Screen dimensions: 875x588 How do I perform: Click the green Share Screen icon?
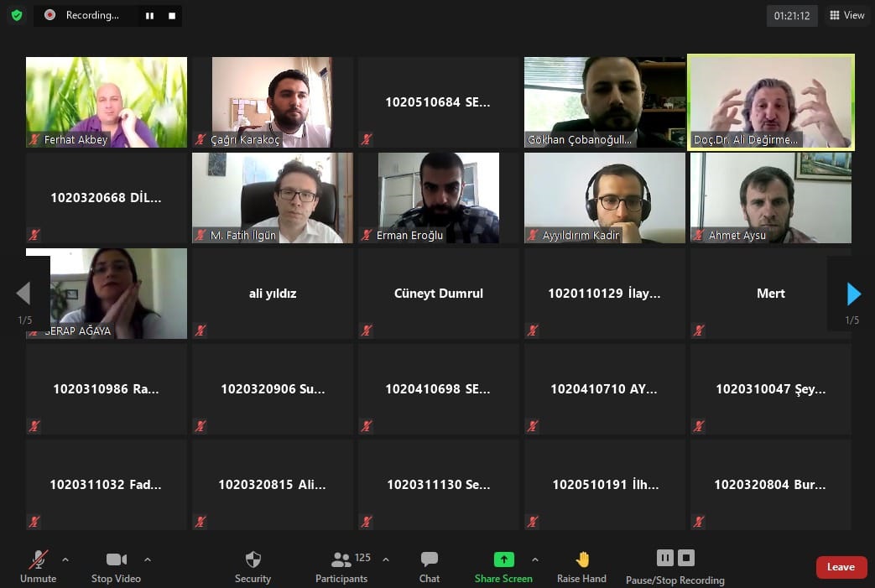pos(504,559)
